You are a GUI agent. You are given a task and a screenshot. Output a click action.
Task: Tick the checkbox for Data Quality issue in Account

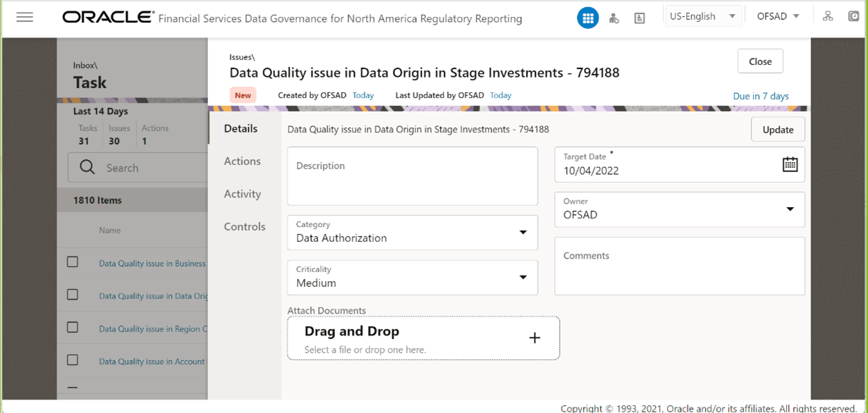point(73,360)
